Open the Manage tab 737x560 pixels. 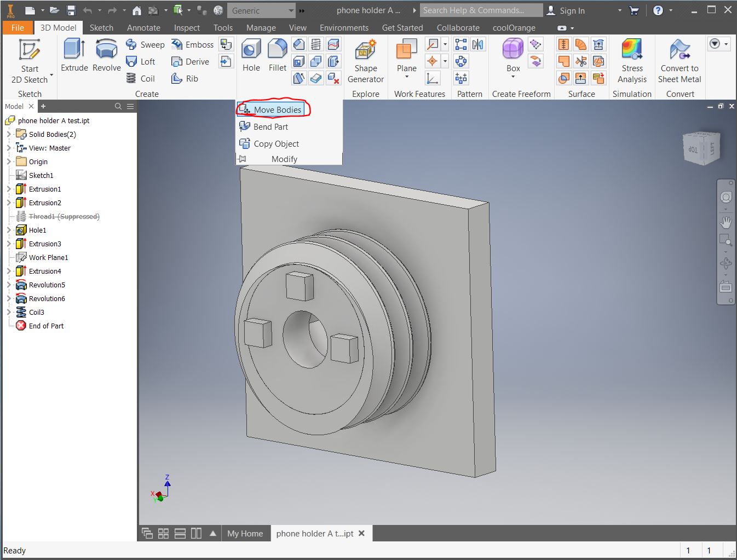click(x=261, y=27)
